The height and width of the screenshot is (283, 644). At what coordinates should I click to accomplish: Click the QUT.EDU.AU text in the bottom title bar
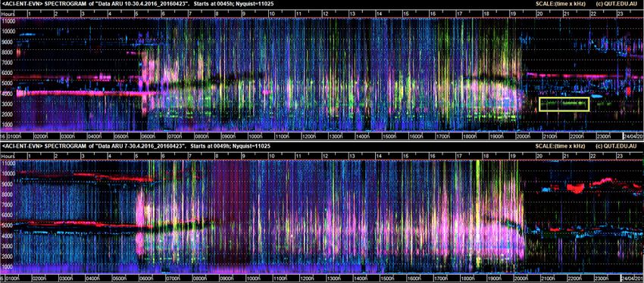point(622,146)
